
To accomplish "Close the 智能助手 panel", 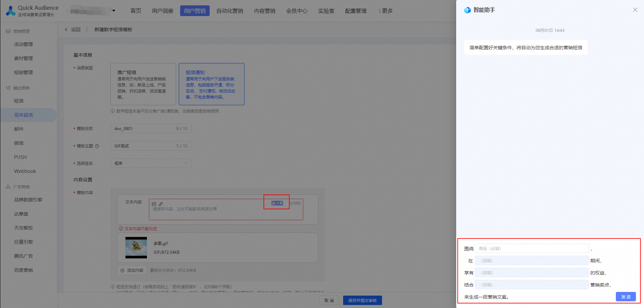I will [635, 10].
